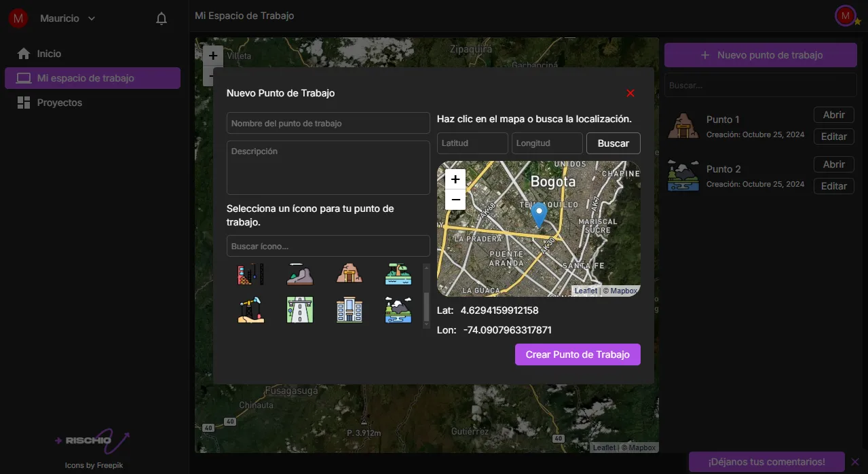Select the oil pump jack icon
Image resolution: width=868 pixels, height=474 pixels.
[x=250, y=310]
